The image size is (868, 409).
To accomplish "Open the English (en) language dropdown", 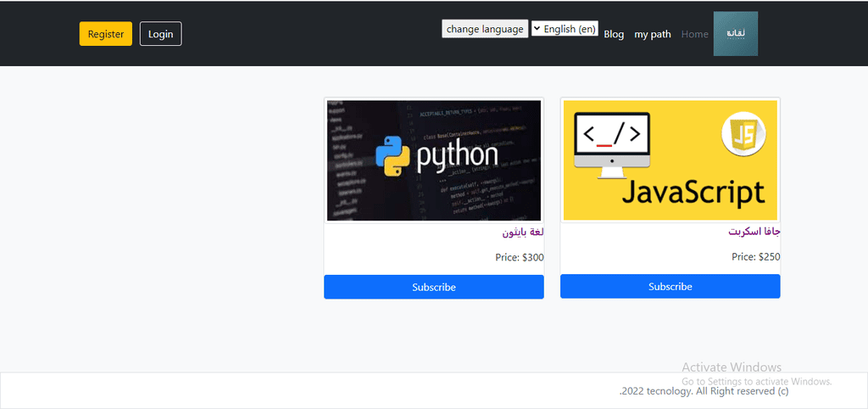I will point(565,29).
